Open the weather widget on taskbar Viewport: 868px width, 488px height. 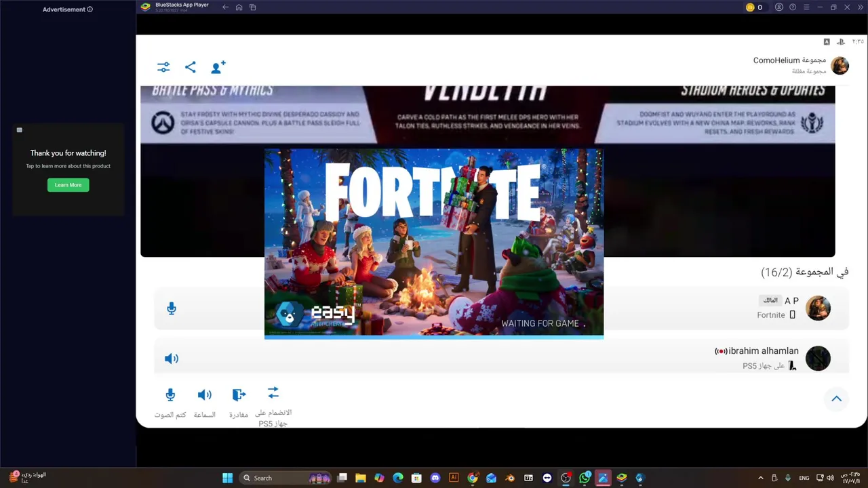coord(27,477)
